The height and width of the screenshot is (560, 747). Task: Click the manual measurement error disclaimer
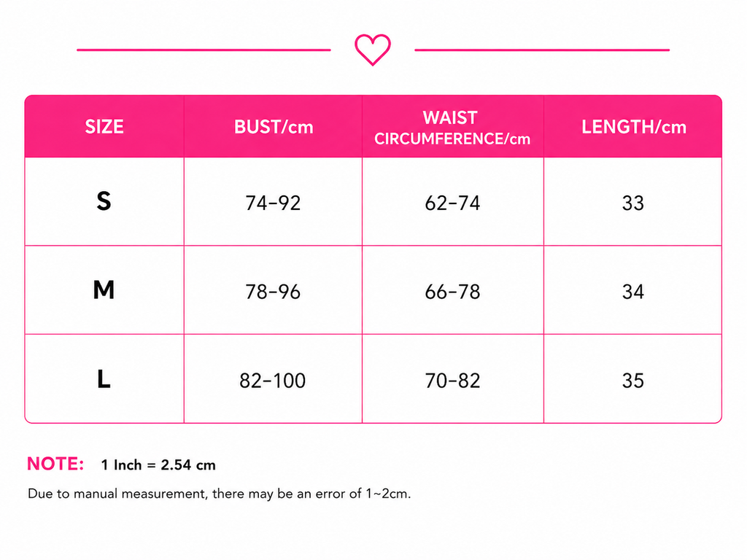(x=219, y=494)
